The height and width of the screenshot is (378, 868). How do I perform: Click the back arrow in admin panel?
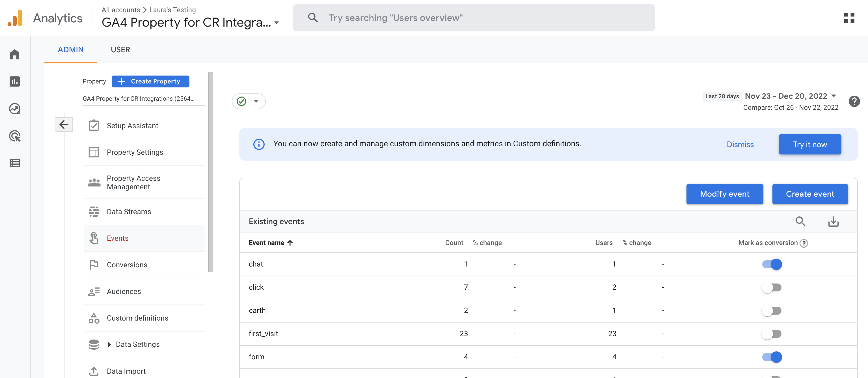click(64, 124)
